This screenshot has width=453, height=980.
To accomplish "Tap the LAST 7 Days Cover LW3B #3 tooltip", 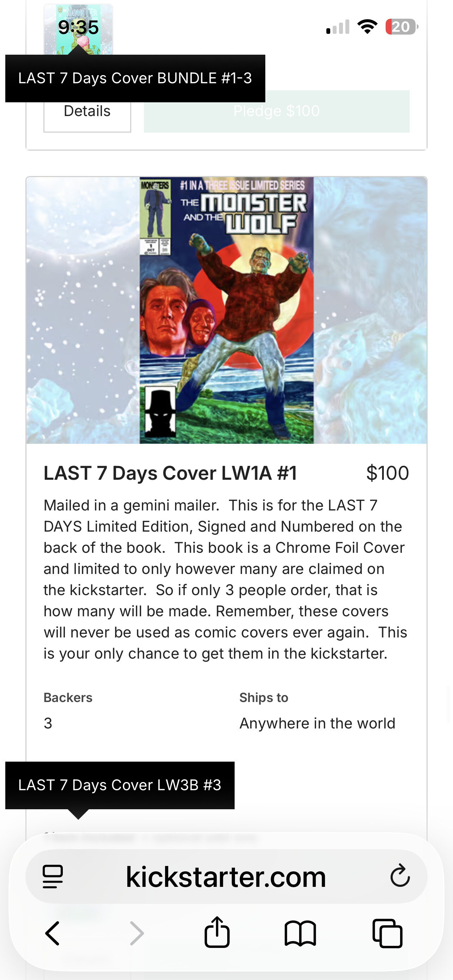I will pyautogui.click(x=120, y=785).
